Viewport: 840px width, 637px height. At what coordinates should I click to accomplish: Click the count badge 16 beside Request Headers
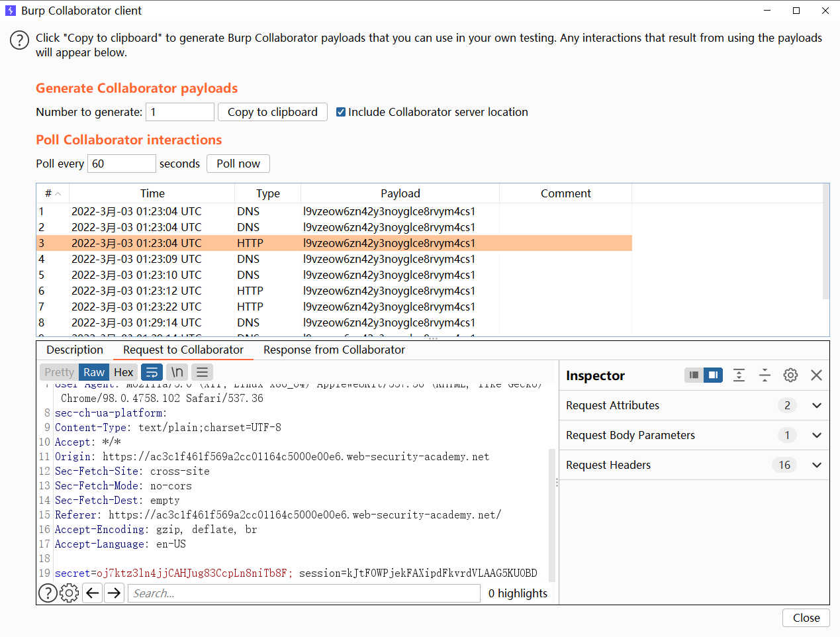[x=784, y=465]
